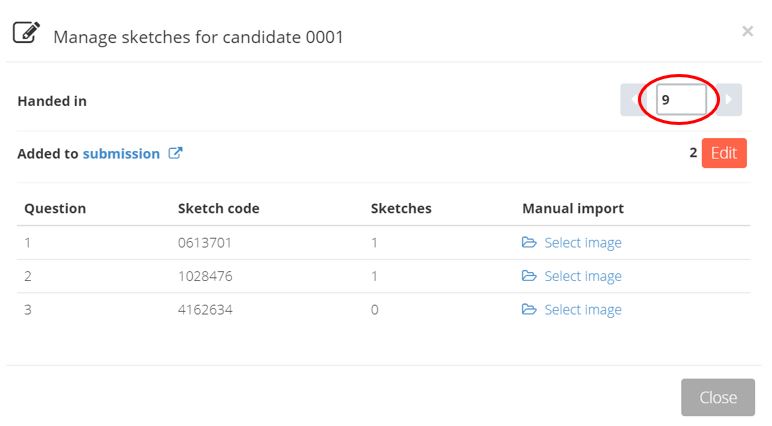772x426 pixels.
Task: Click folder icon for question 2 import
Action: pos(529,276)
